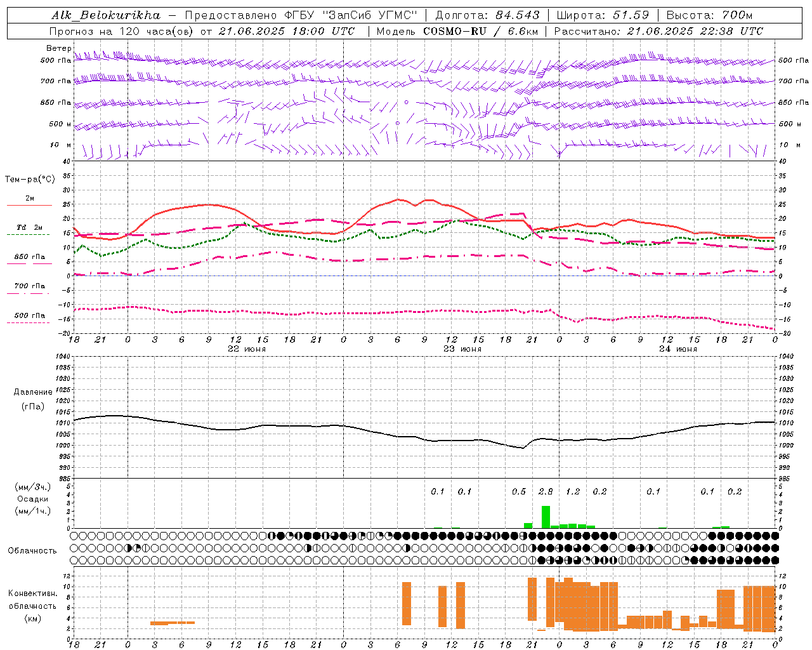This screenshot has width=812, height=650.
Task: Click the red 2м temperature peak on 23 июня
Action: (x=398, y=199)
